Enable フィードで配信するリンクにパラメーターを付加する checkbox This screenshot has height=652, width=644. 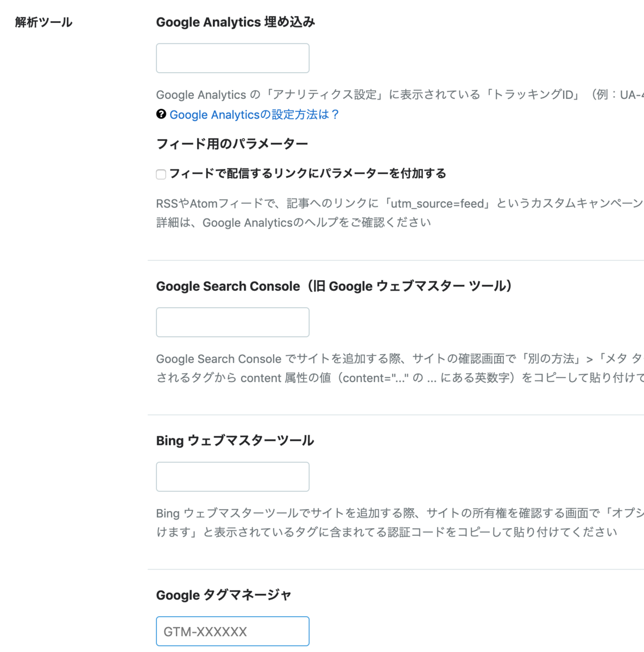pyautogui.click(x=161, y=174)
